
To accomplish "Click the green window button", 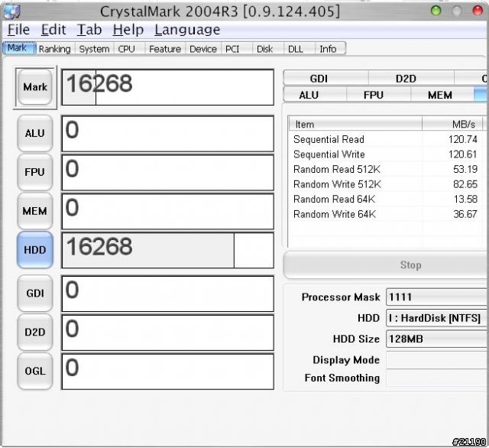I will (x=436, y=11).
